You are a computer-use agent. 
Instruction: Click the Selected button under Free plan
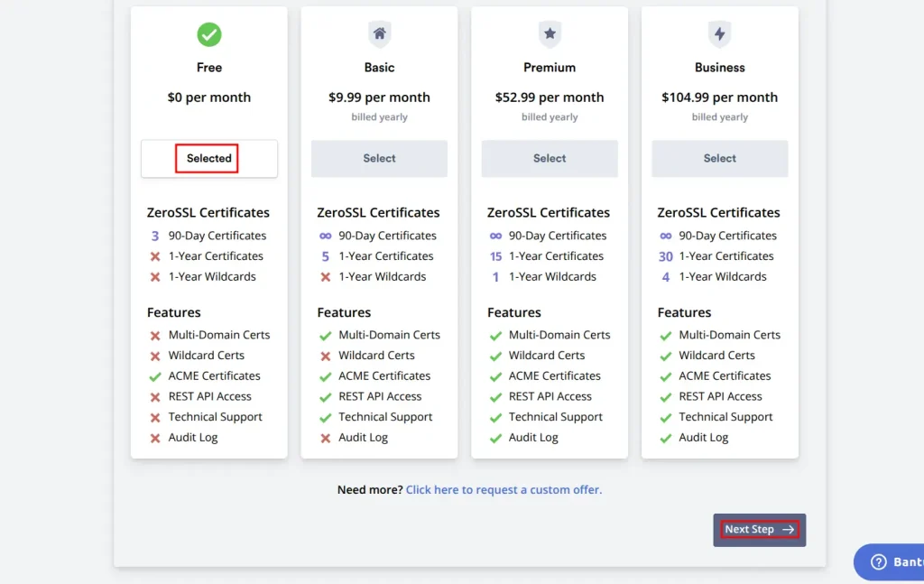click(208, 158)
